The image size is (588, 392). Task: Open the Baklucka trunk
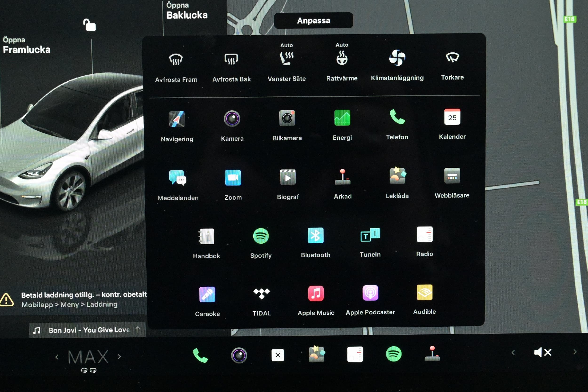pyautogui.click(x=187, y=11)
